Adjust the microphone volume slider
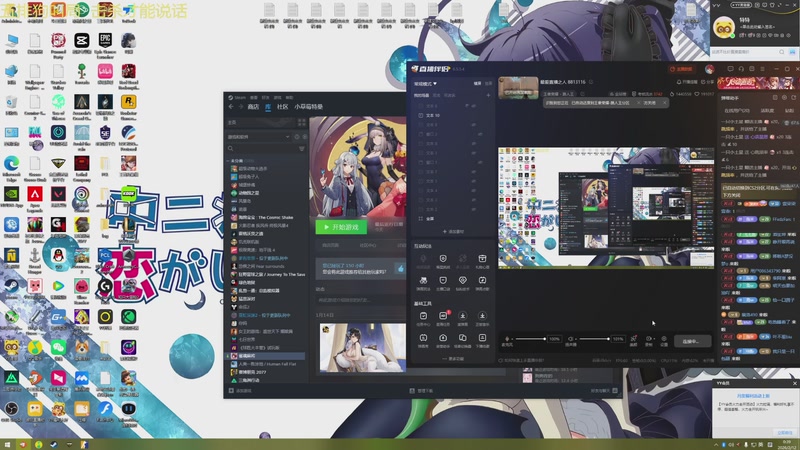Screen dimensions: 800x450 coord(530,339)
